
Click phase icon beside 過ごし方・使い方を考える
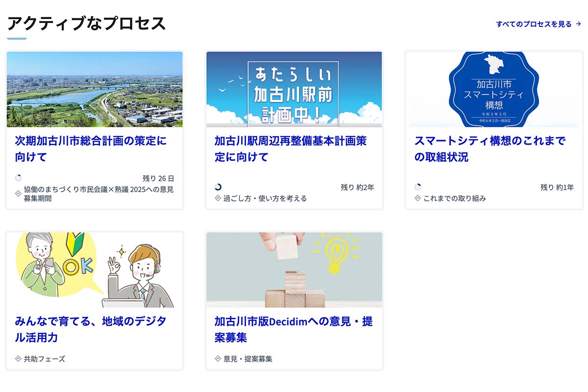click(218, 198)
